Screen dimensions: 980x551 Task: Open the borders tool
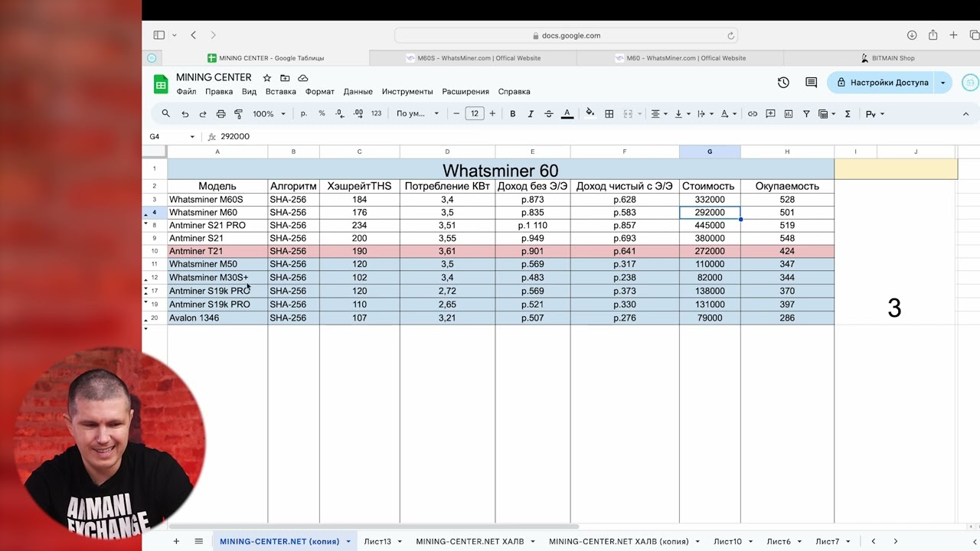[609, 114]
